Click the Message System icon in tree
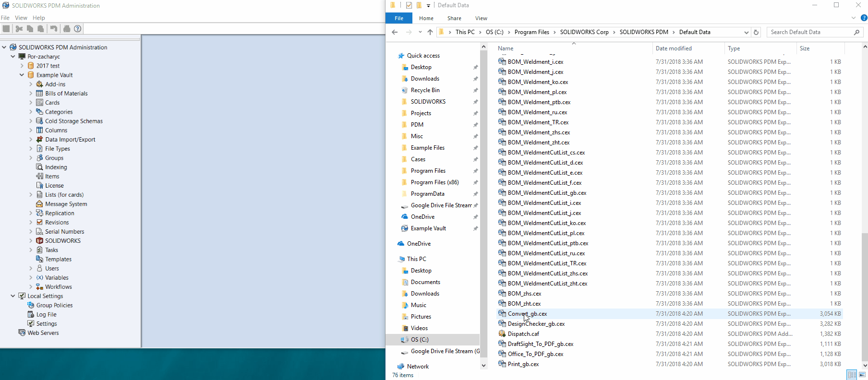Image resolution: width=868 pixels, height=380 pixels. click(40, 204)
